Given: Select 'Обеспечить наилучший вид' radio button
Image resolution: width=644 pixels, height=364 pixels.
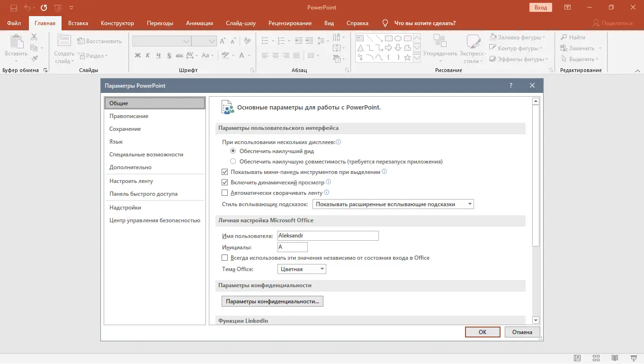Looking at the screenshot, I should pos(233,151).
